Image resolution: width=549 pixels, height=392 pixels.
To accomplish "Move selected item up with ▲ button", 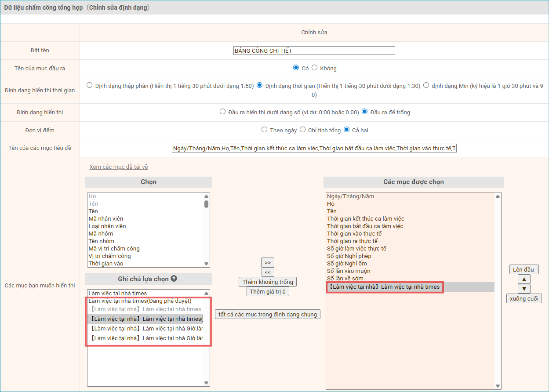I will 524,279.
